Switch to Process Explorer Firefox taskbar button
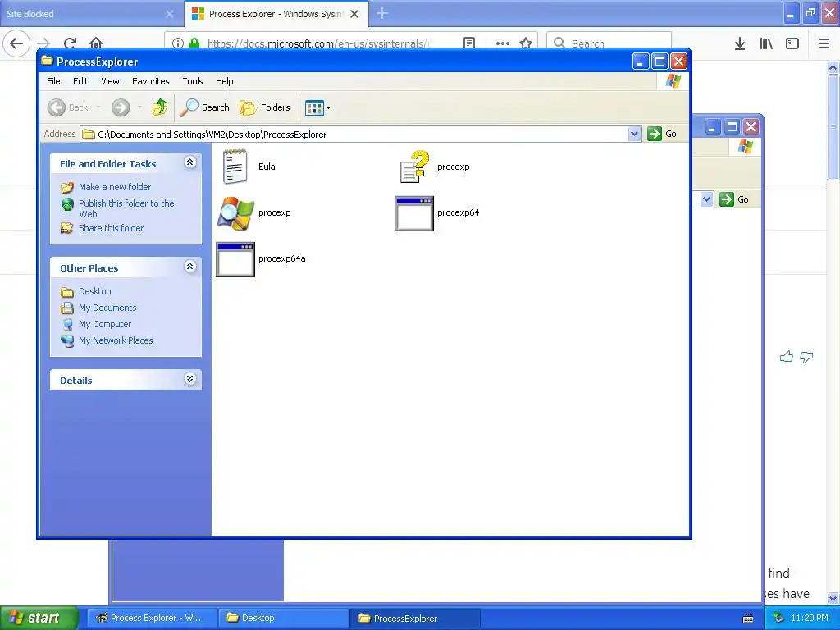The height and width of the screenshot is (630, 840). [x=152, y=619]
